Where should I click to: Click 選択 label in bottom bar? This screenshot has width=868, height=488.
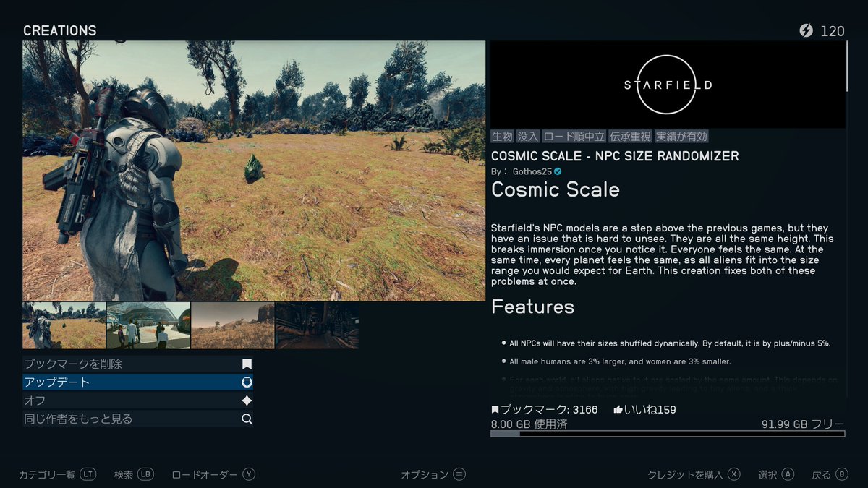767,474
